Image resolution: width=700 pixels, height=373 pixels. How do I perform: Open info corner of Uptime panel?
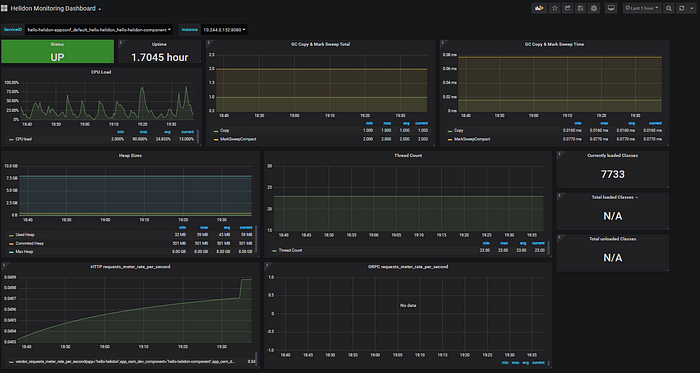(x=121, y=42)
